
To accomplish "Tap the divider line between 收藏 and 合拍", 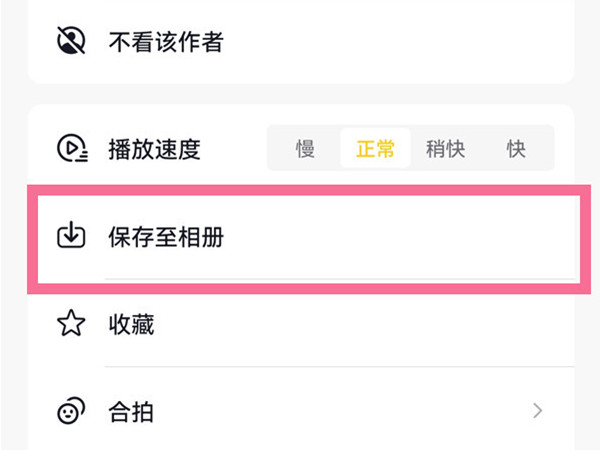I will tap(338, 367).
